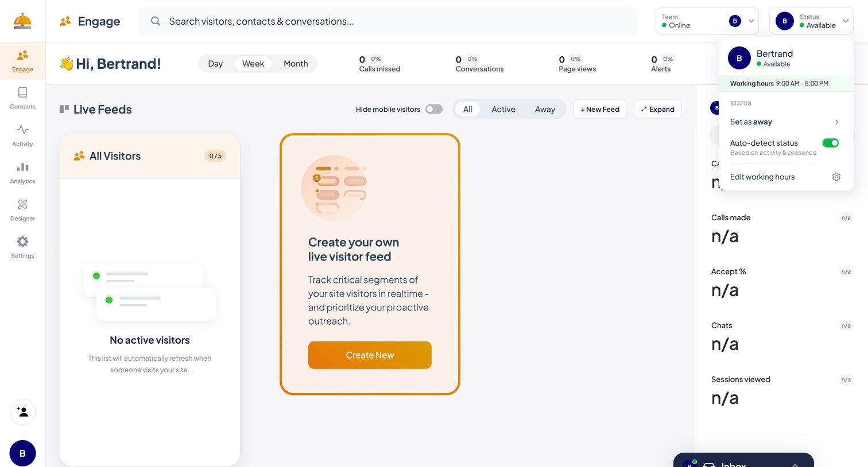Click the Create New button
Screen dimensions: 868x467
370,355
